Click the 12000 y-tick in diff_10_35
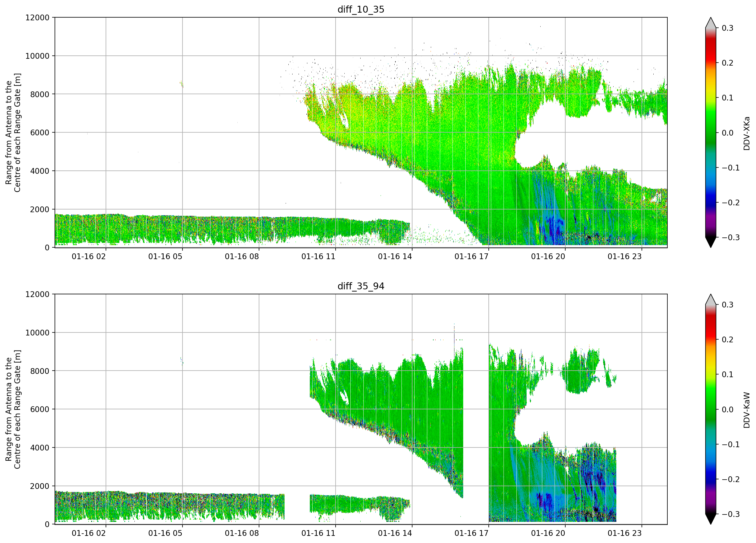756x543 pixels. click(37, 17)
